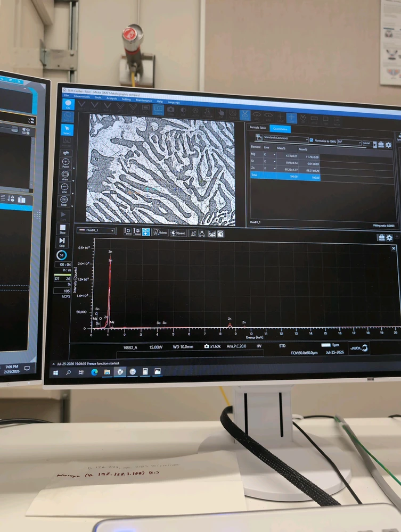Open the FluxB1_1 spectrum dropdown
The height and width of the screenshot is (532, 401).
pyautogui.click(x=96, y=230)
